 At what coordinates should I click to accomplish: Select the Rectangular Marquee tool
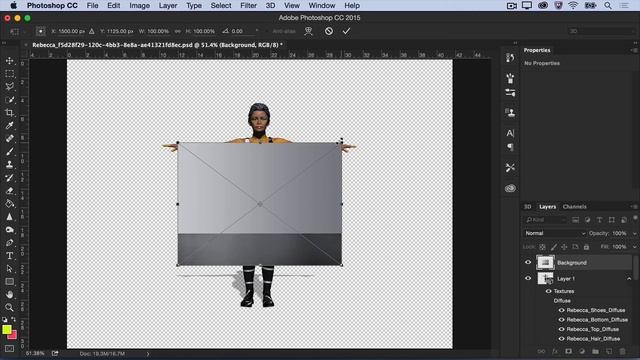tap(9, 74)
